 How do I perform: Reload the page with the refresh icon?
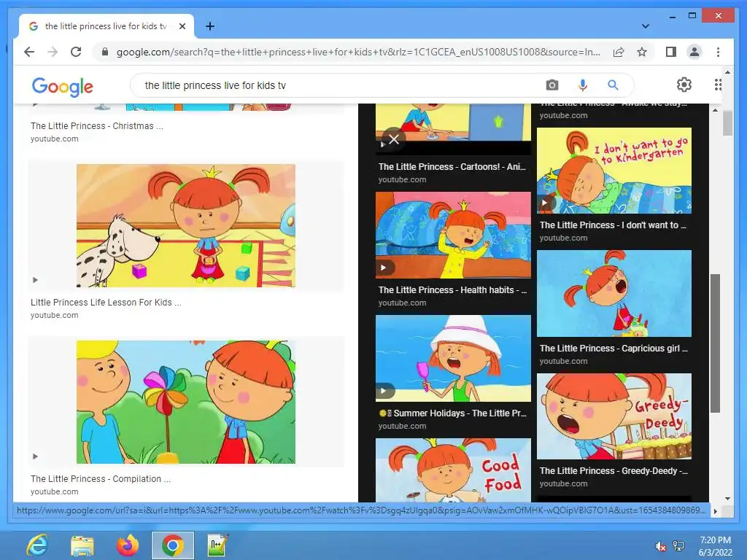(76, 52)
